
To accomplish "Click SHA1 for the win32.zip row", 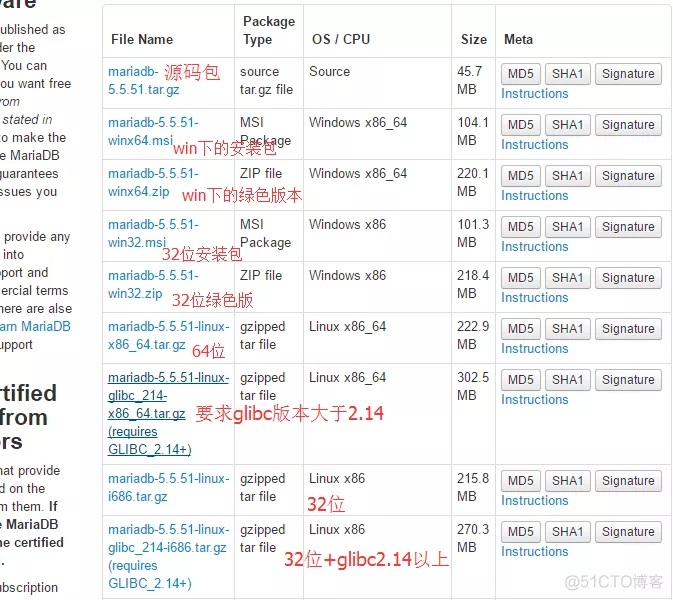I will [x=567, y=278].
